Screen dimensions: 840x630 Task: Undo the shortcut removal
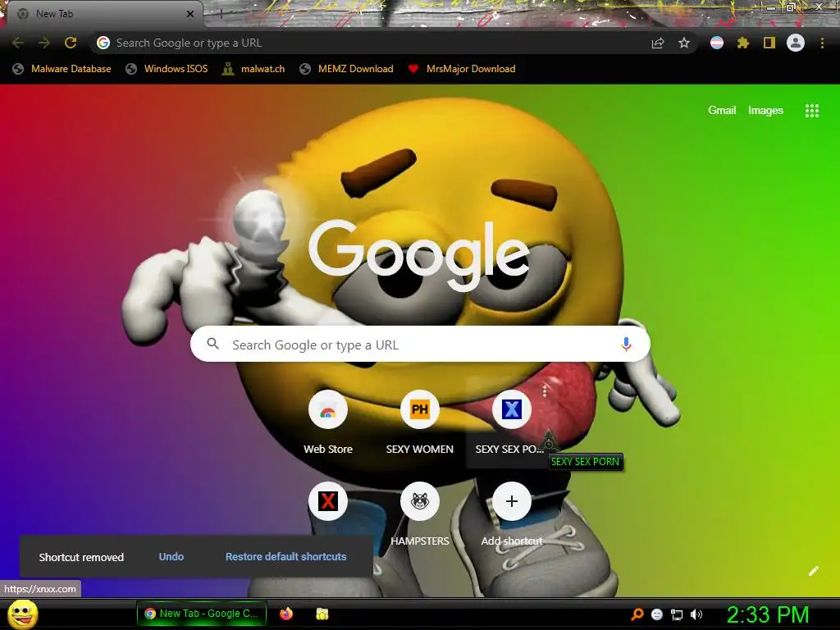171,557
